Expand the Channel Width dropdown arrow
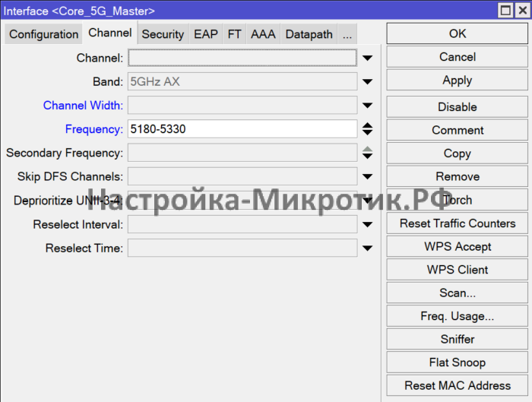532x402 pixels. (x=367, y=106)
